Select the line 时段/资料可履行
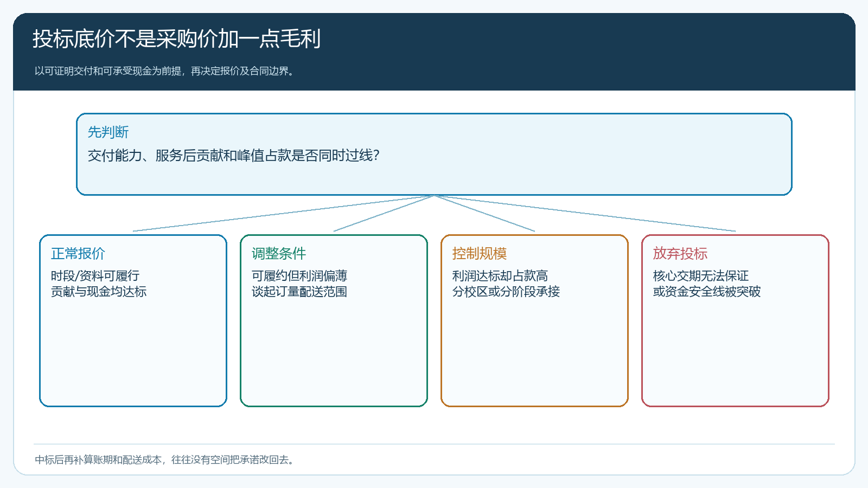 pos(95,276)
